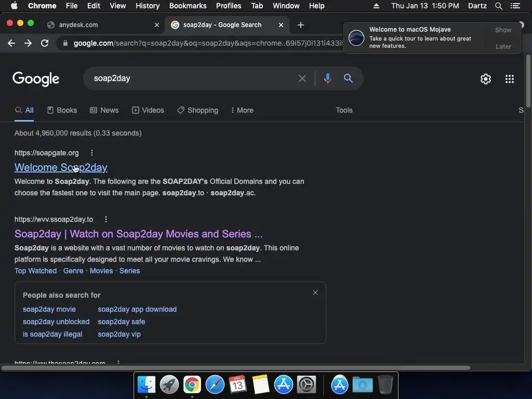
Task: Open Launchpad from the Dock
Action: 169,385
